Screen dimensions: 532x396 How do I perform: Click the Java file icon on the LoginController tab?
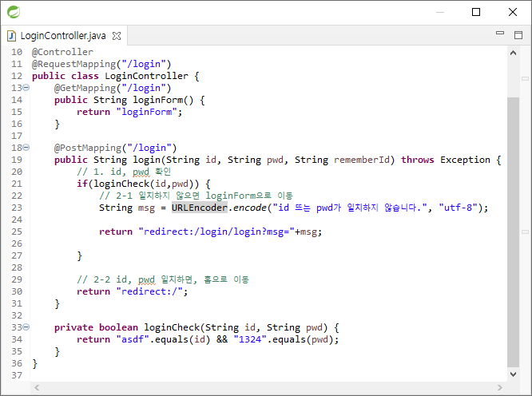pos(11,36)
